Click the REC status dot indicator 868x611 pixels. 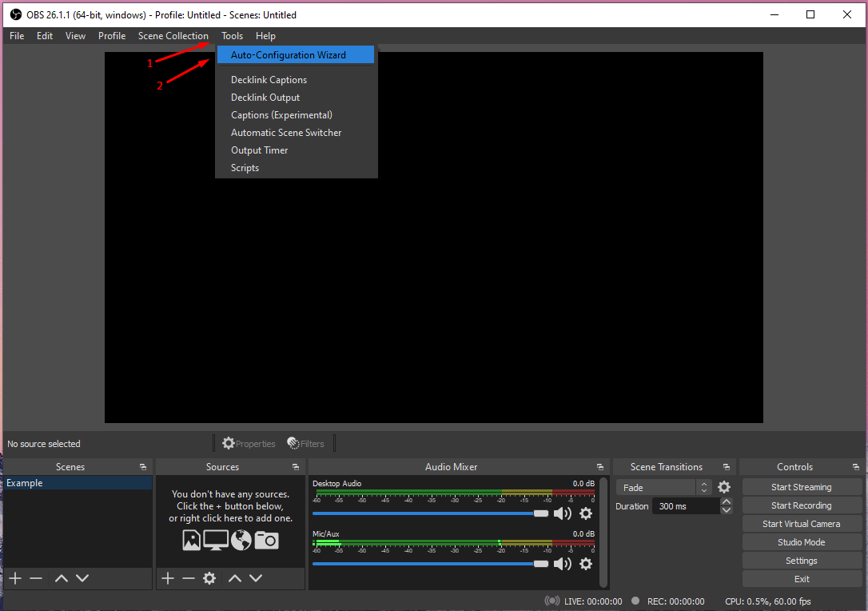635,601
